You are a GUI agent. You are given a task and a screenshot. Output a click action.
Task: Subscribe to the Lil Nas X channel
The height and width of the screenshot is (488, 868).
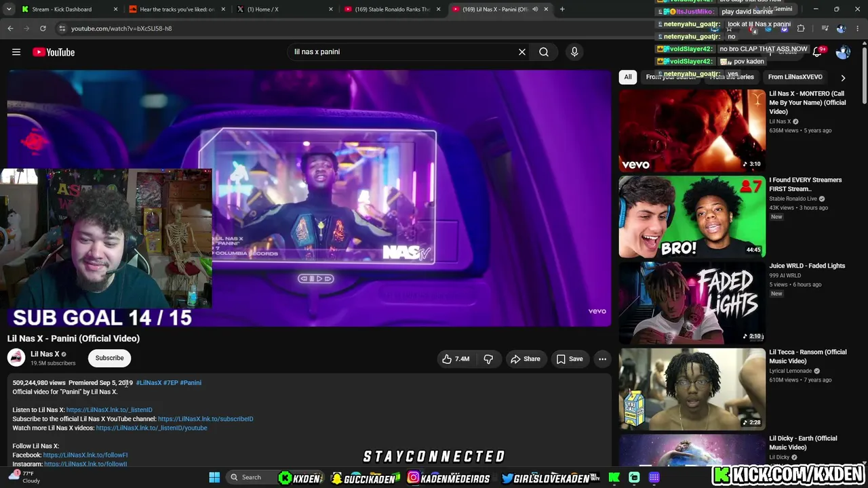coord(109,358)
